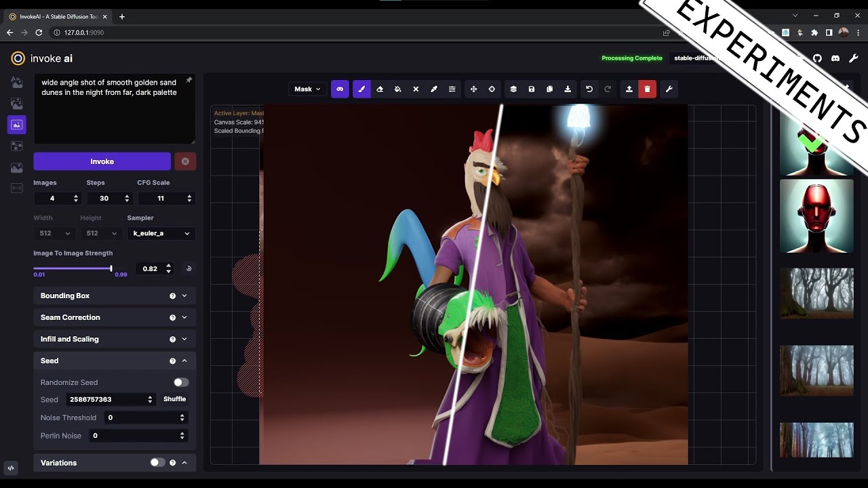Click the red Clear canvas trash icon
Image resolution: width=868 pixels, height=488 pixels.
point(647,89)
